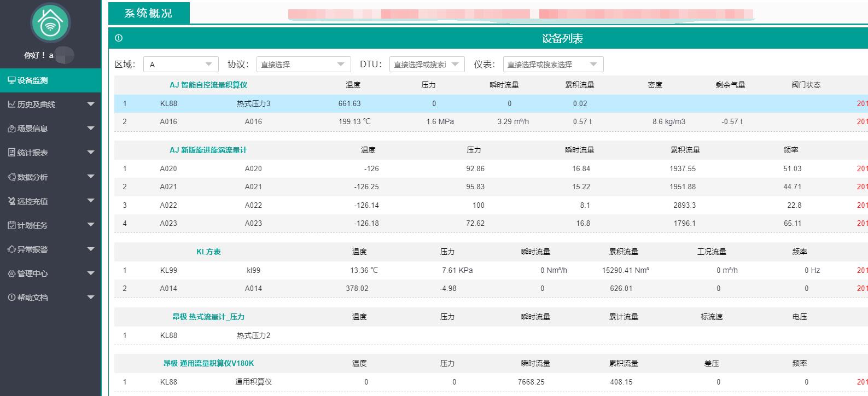This screenshot has height=396, width=868.
Task: Click the KL方表 group title
Action: pos(208,252)
